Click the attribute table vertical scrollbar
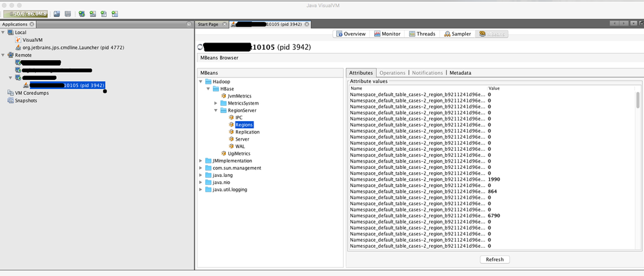Screen dimensions: 644x276 click(x=638, y=99)
